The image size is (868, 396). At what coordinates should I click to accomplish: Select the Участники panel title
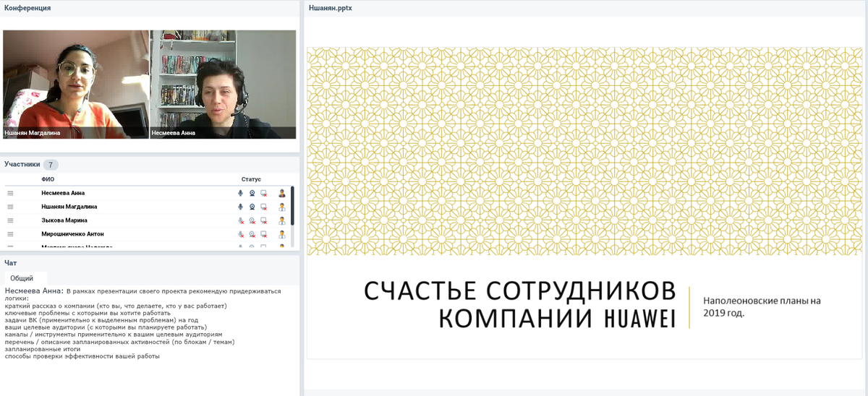pos(22,164)
